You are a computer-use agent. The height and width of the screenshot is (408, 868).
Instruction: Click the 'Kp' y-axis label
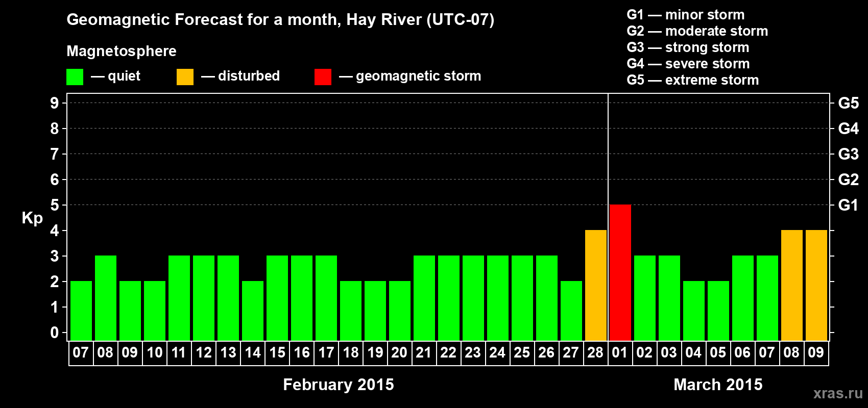[x=32, y=218]
